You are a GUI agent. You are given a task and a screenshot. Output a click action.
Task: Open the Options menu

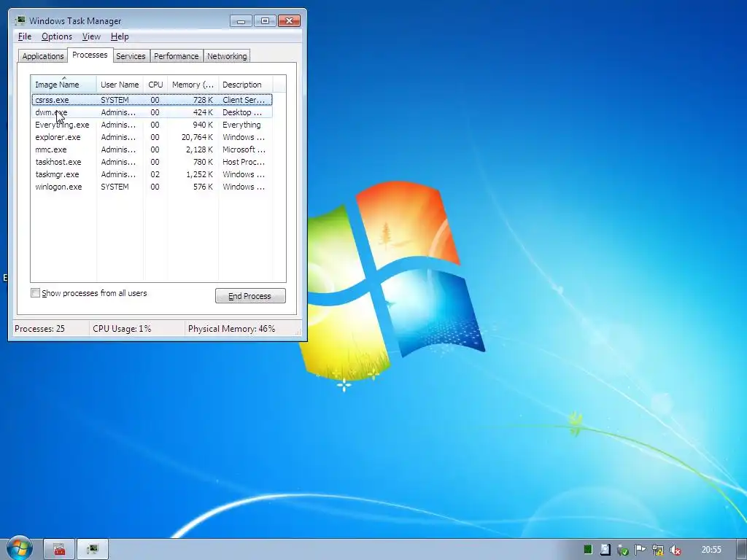[x=57, y=36]
